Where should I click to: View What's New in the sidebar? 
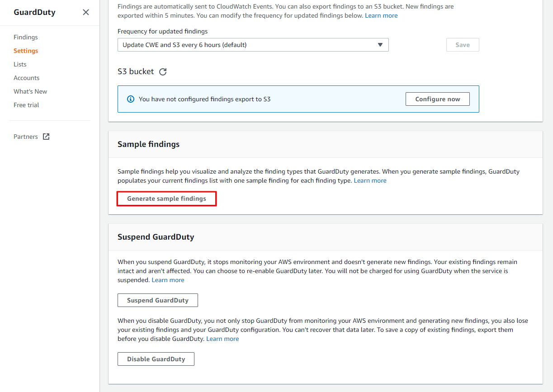click(30, 91)
